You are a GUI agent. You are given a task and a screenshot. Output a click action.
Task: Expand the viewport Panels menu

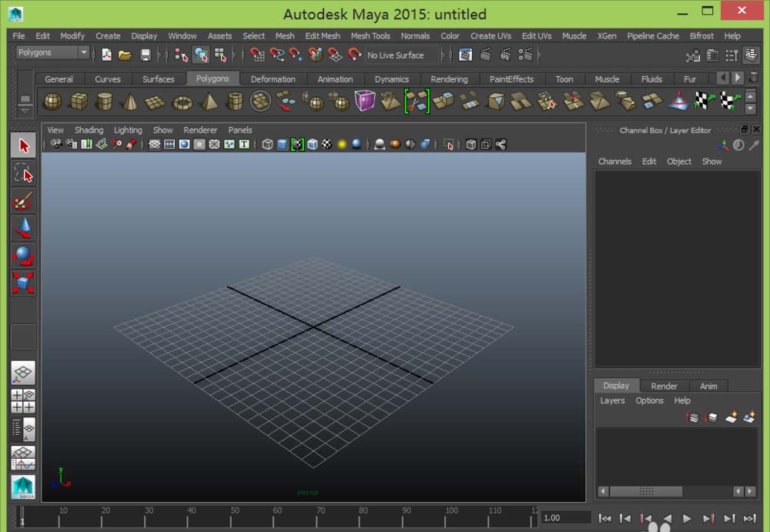[240, 130]
